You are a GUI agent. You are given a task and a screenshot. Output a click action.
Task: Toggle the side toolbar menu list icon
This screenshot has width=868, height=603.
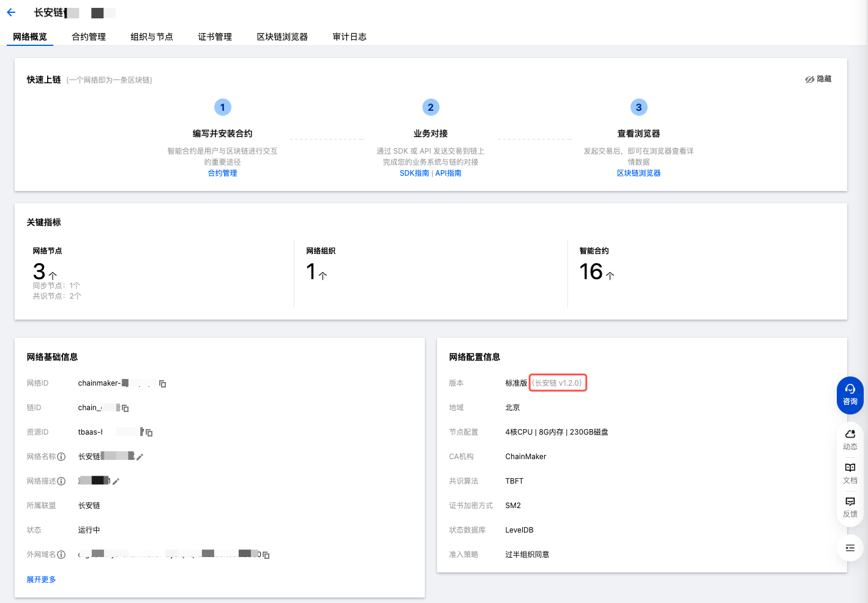click(x=850, y=548)
